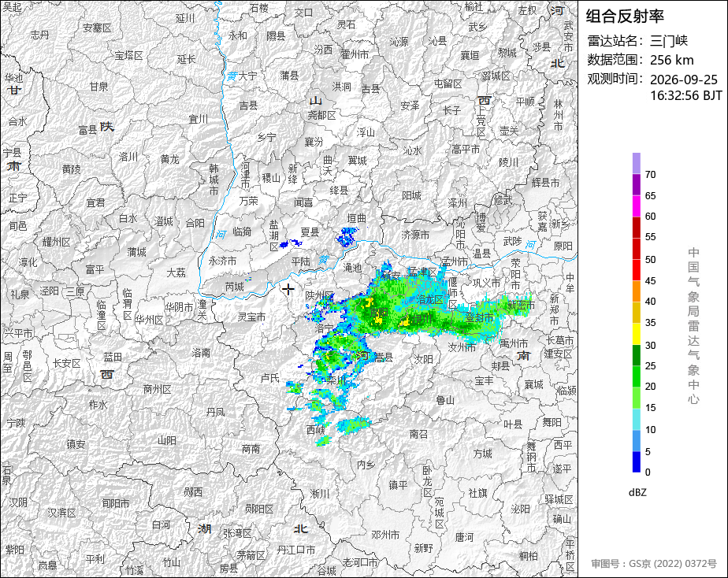Click the 阳城 map label

[x=411, y=195]
